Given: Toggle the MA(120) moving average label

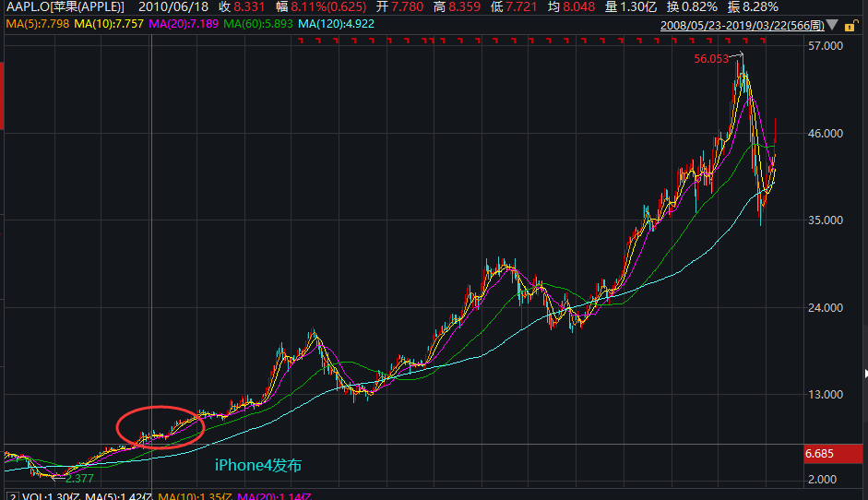Looking at the screenshot, I should pyautogui.click(x=336, y=22).
